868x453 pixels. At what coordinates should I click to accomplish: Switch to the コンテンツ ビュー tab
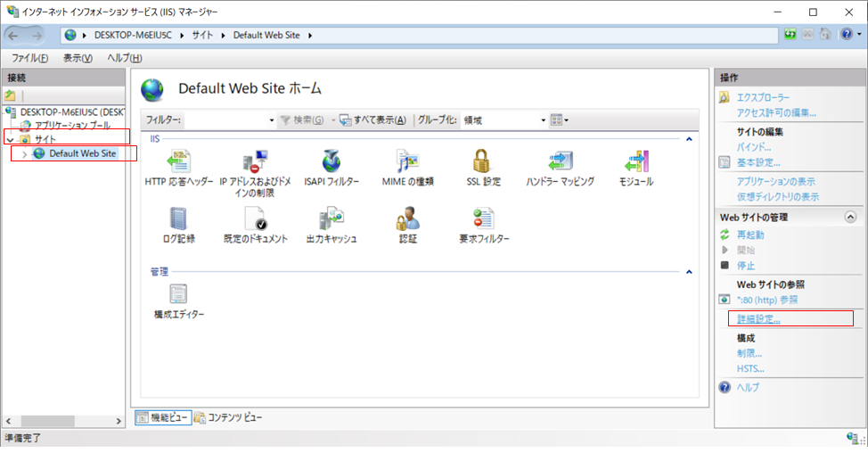coord(228,417)
